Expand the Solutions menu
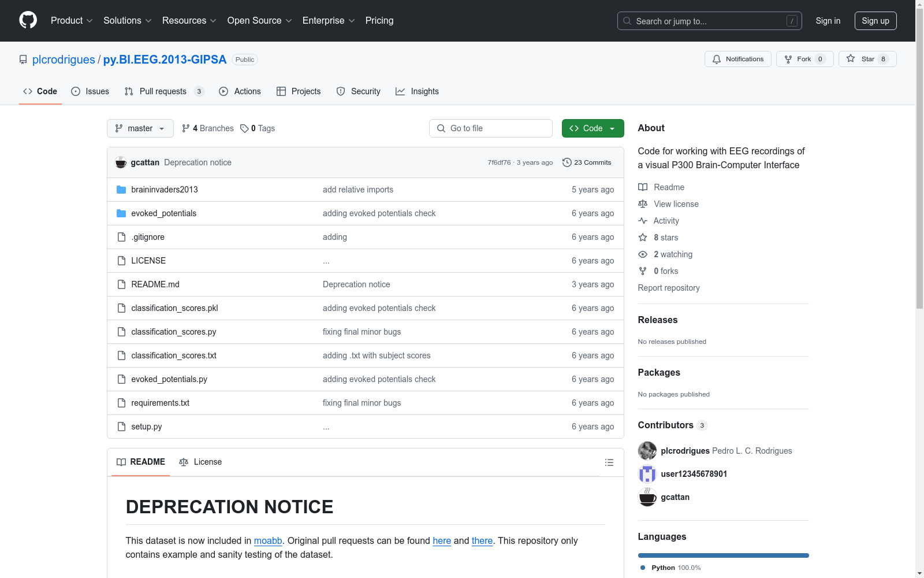 128,20
